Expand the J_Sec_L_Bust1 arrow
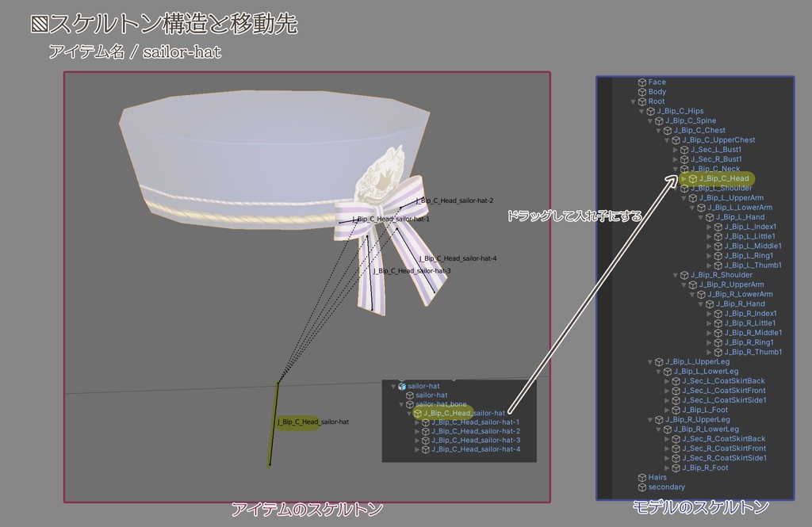 tap(676, 150)
